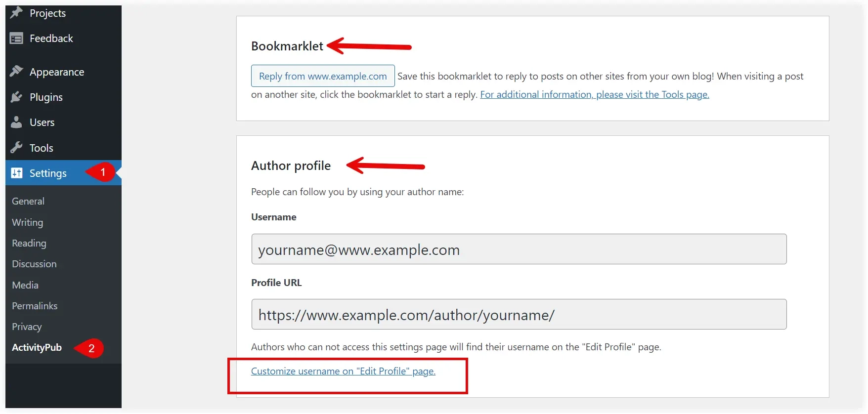The width and height of the screenshot is (868, 414).
Task: Click the Profile URL field
Action: pos(519,314)
